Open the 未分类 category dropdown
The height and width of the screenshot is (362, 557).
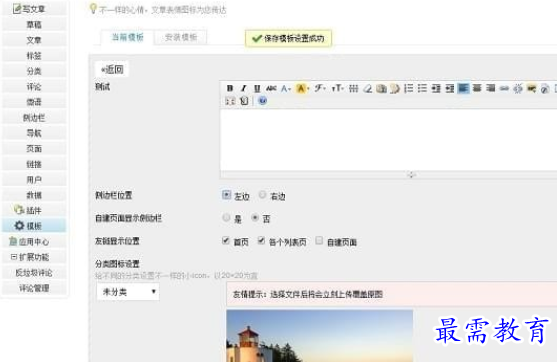[128, 292]
